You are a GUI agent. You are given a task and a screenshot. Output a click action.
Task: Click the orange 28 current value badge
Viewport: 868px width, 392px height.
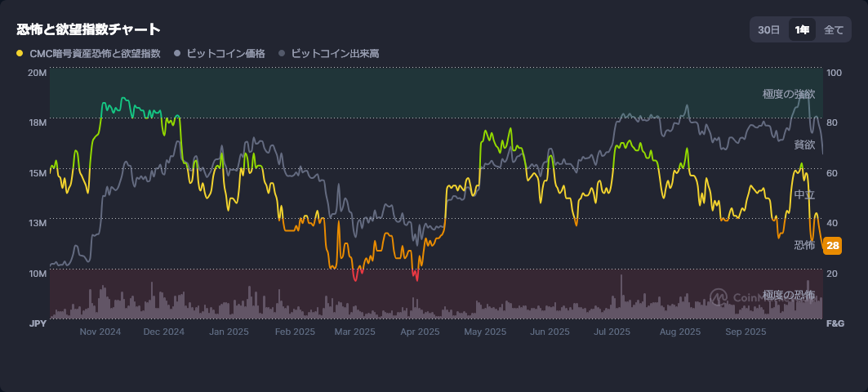[832, 245]
